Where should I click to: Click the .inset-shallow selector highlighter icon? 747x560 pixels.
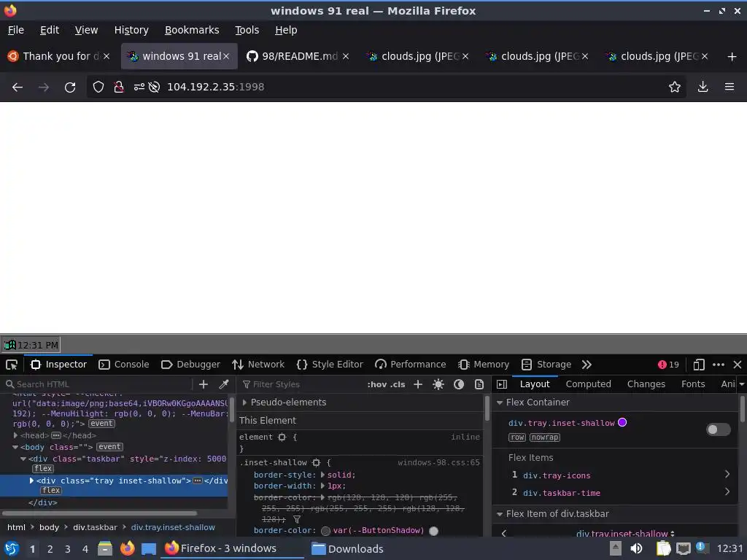point(317,462)
